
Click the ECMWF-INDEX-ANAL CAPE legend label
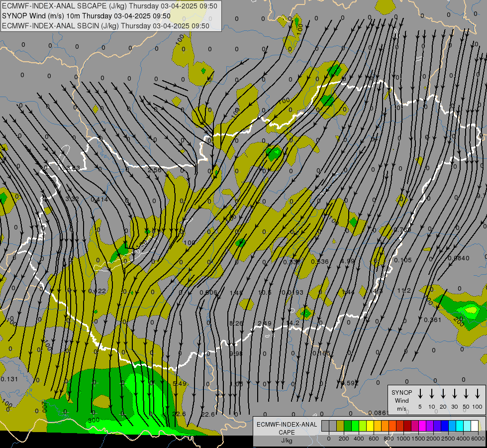click(287, 428)
